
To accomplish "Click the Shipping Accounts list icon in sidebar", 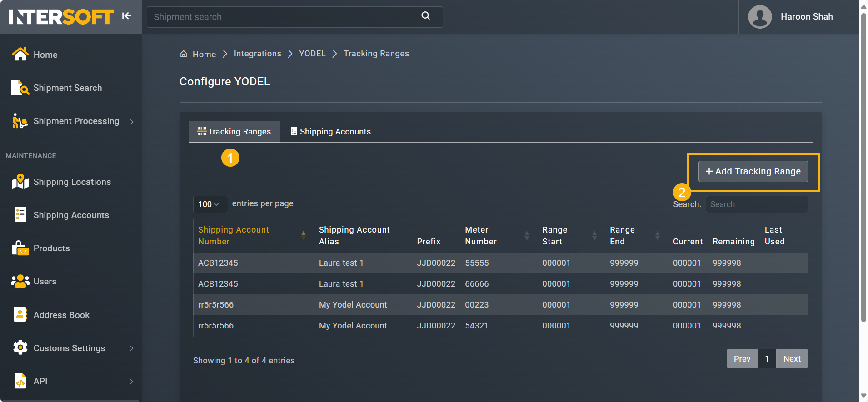I will coord(20,214).
